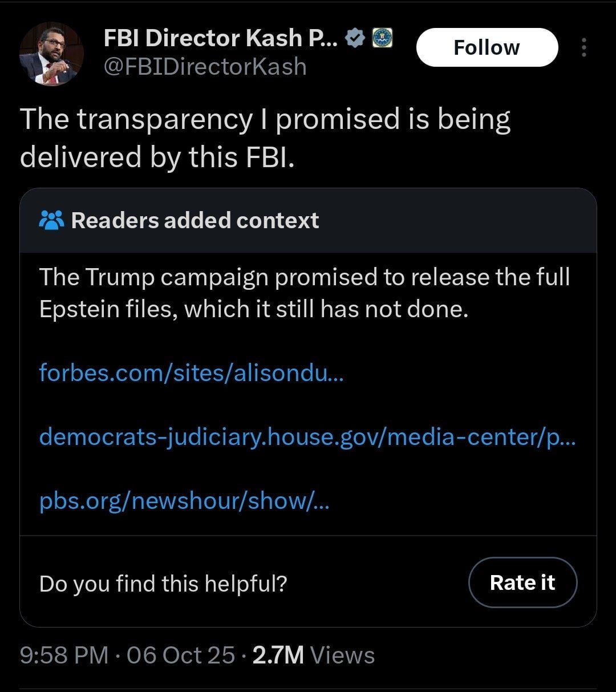
Task: Open the profile avatar photo
Action: pyautogui.click(x=51, y=54)
